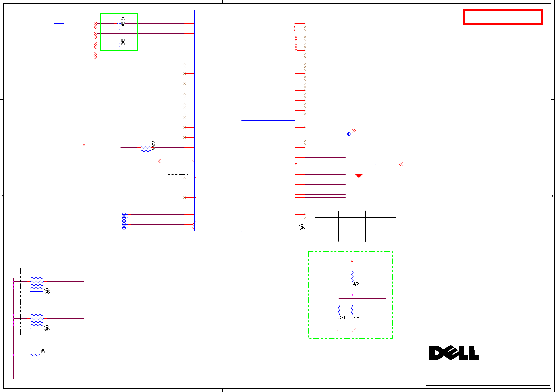The image size is (555, 392).
Task: Select the lower blue bracket at top left
Action: [59, 50]
